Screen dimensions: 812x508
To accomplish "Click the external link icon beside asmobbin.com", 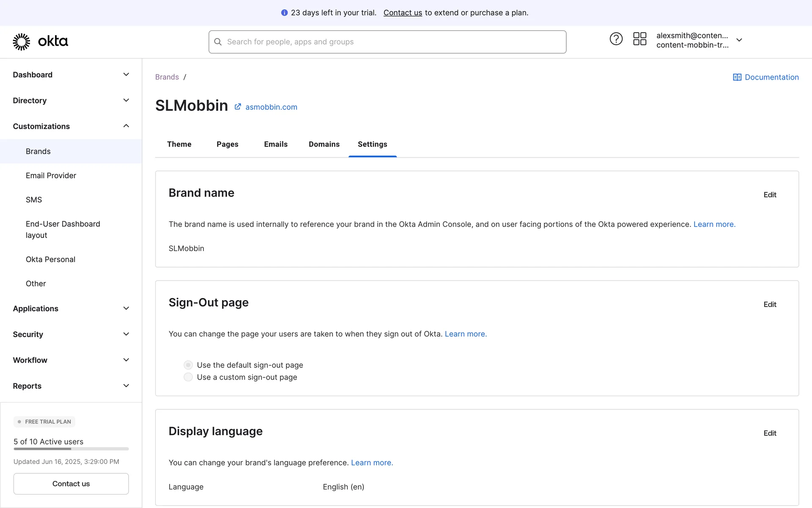I will (238, 107).
